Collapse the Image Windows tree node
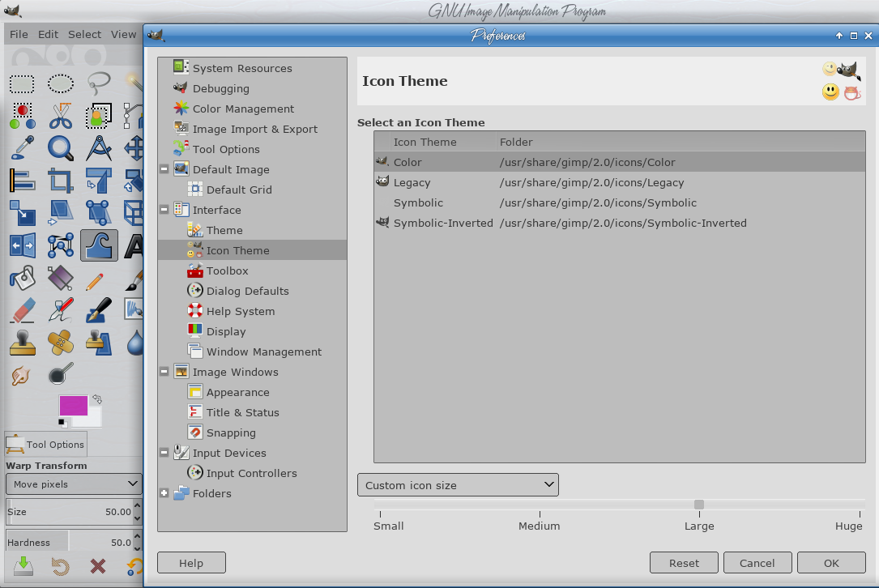This screenshot has height=588, width=879. click(164, 372)
